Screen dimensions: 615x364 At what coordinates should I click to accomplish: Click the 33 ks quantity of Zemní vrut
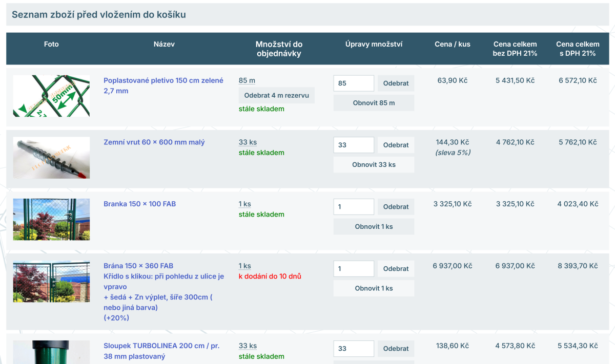pos(248,142)
